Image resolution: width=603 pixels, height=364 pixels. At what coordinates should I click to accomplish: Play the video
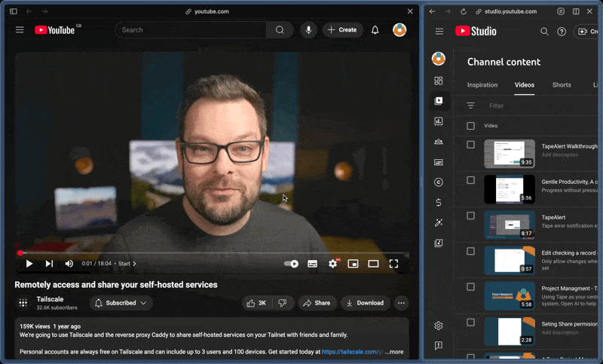[29, 264]
